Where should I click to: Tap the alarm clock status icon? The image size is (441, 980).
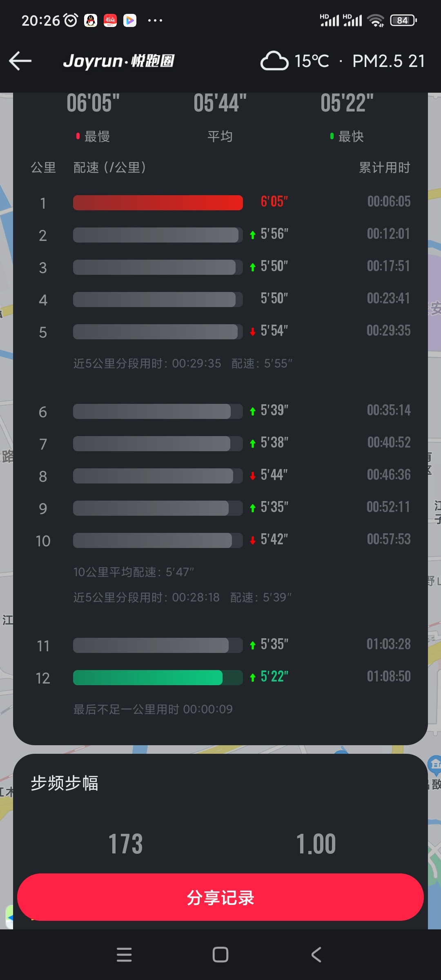coord(71,20)
